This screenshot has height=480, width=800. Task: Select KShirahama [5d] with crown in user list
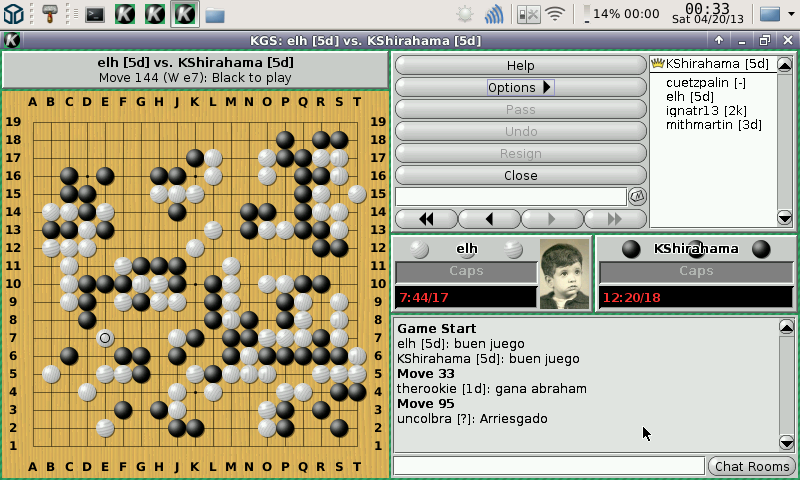click(x=713, y=64)
